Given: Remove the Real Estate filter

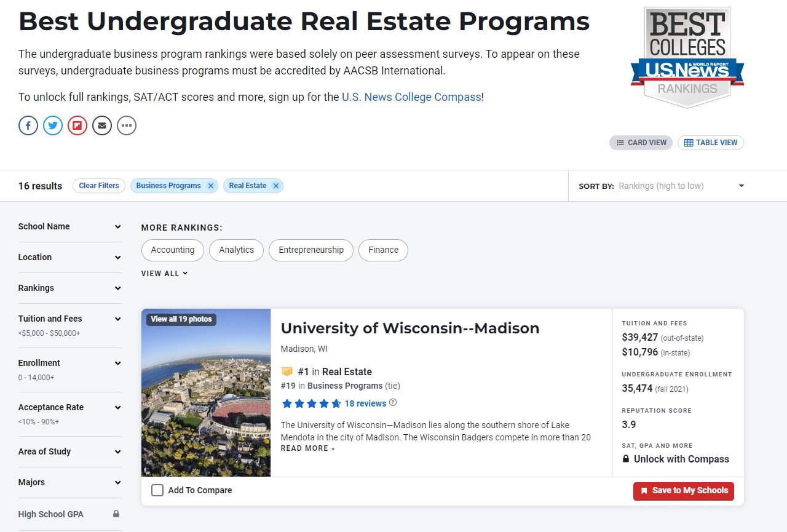Looking at the screenshot, I should [276, 185].
